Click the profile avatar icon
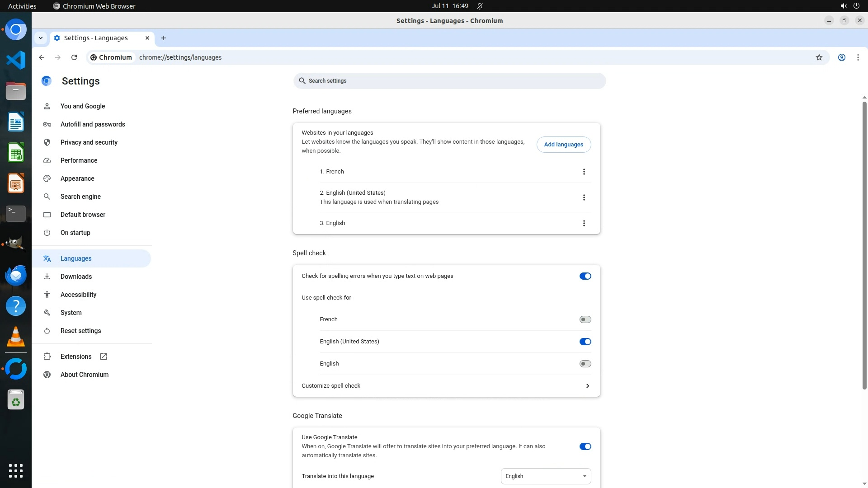 pos(841,57)
